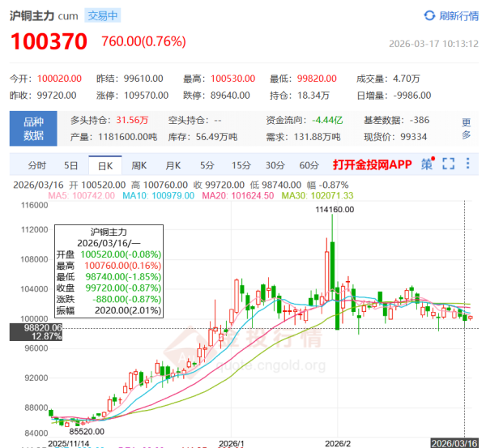The image size is (486, 448).
Task: Click the MA5: 100742.00 indicator label
Action: point(82,195)
